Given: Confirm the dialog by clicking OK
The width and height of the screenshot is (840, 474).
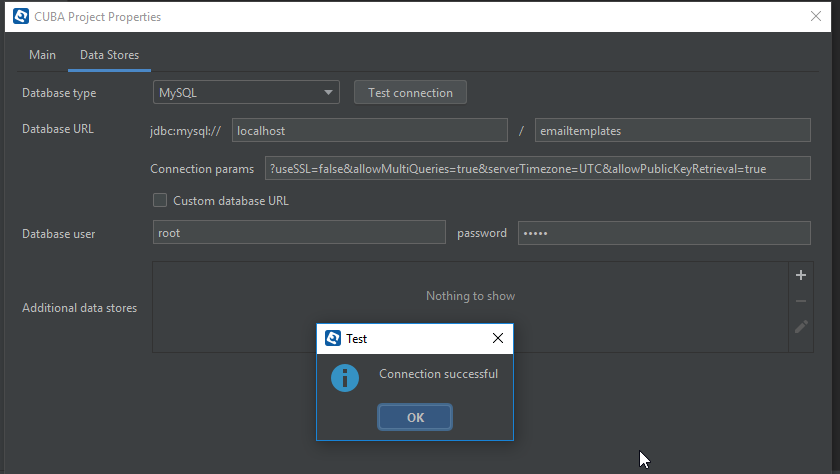Looking at the screenshot, I should (x=415, y=417).
